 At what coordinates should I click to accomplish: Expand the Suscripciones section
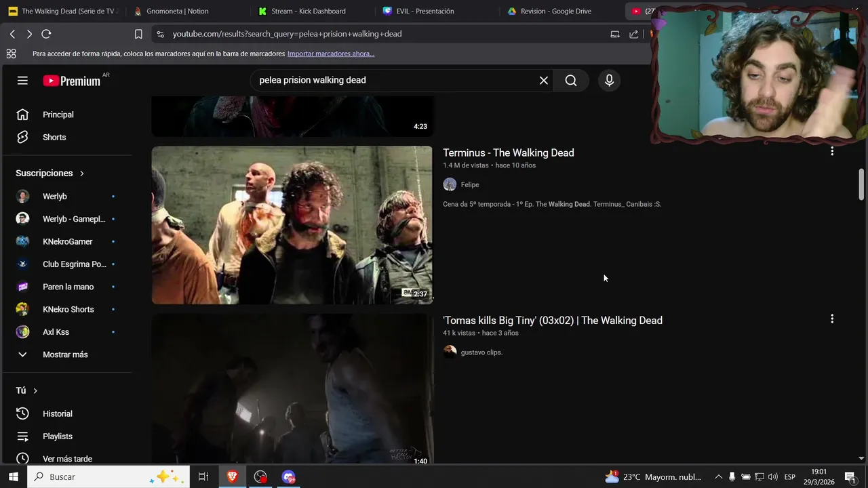pyautogui.click(x=50, y=174)
